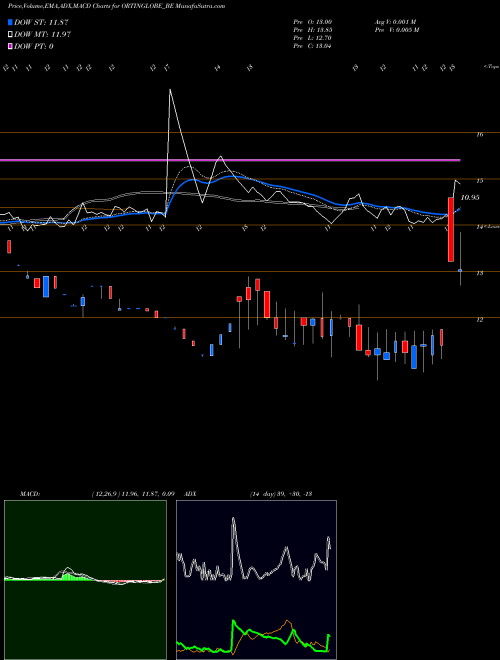Click the blue DOW ST legend swatch
500x660 pixels.
coord(10,22)
